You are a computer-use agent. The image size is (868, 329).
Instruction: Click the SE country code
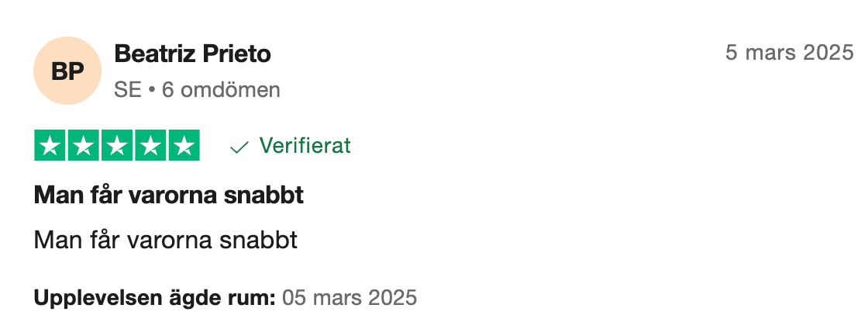coord(128,90)
